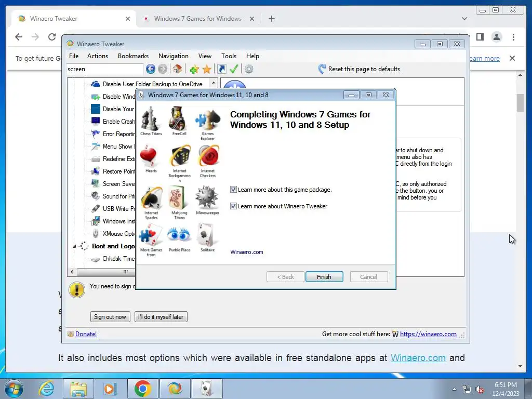Show hidden tray icons arrow
532x399 pixels.
click(454, 389)
